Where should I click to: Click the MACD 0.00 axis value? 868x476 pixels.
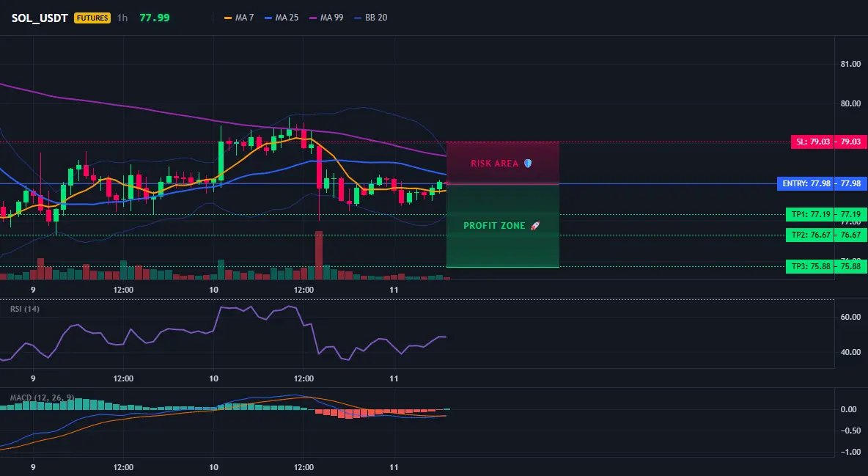(x=849, y=409)
